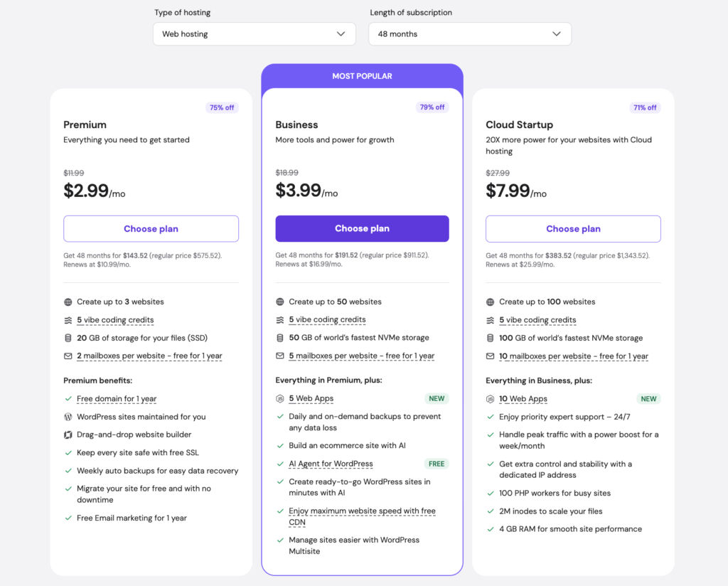The height and width of the screenshot is (586, 728).
Task: Click the 5 Web Apps link in Business
Action: point(311,398)
